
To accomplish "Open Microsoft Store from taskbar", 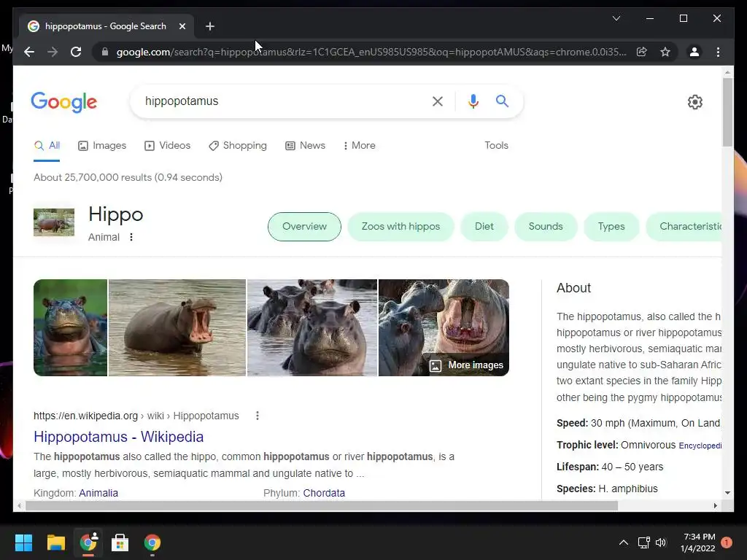I will (x=120, y=542).
